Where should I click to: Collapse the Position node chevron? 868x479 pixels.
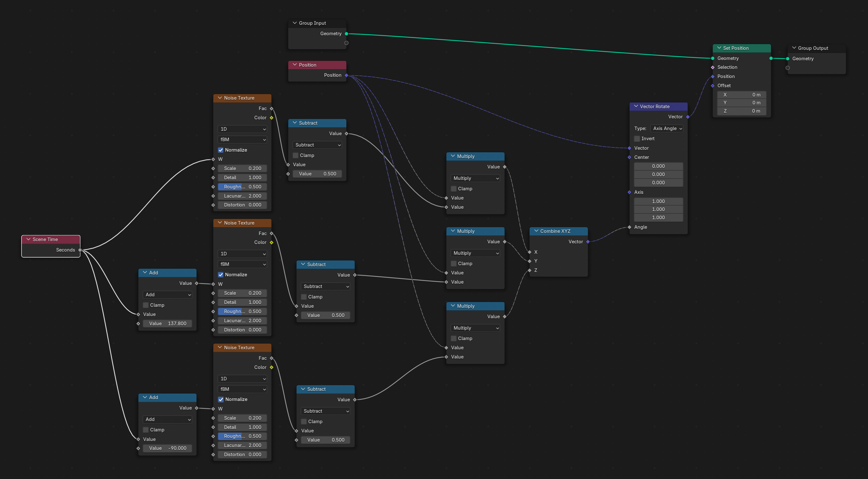pyautogui.click(x=295, y=65)
